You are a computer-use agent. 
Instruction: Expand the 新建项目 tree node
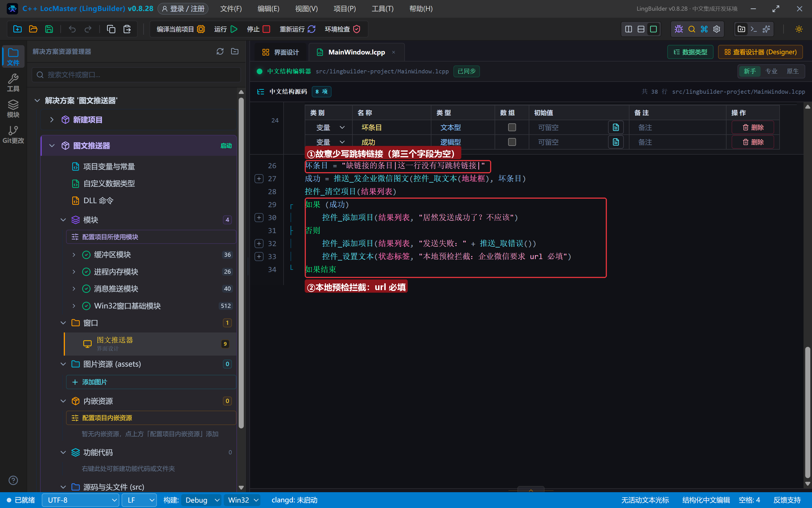click(x=52, y=120)
